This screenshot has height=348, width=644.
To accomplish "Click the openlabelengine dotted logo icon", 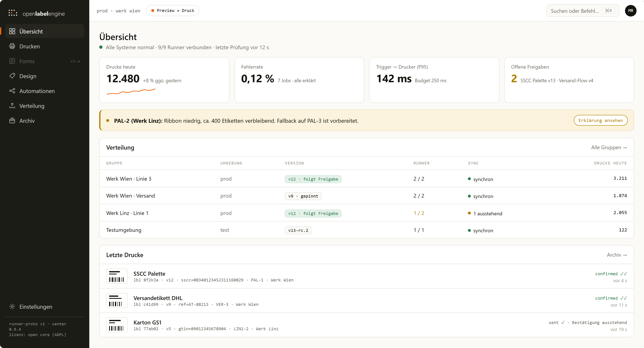I will click(13, 13).
